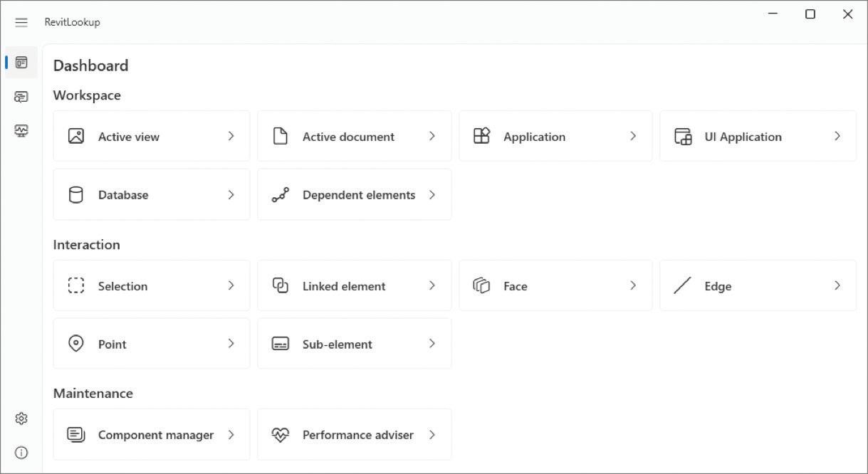
Task: Open the Application label
Action: tap(534, 137)
